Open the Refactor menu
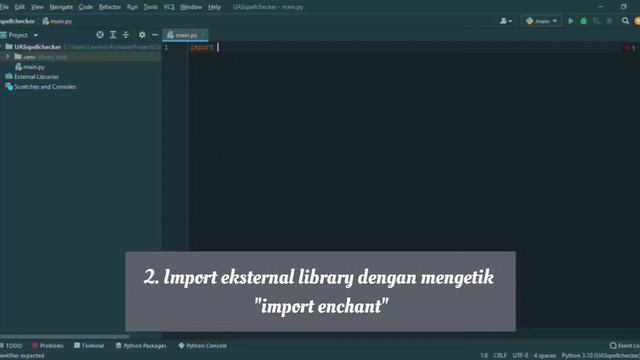The image size is (640, 360). click(x=110, y=7)
